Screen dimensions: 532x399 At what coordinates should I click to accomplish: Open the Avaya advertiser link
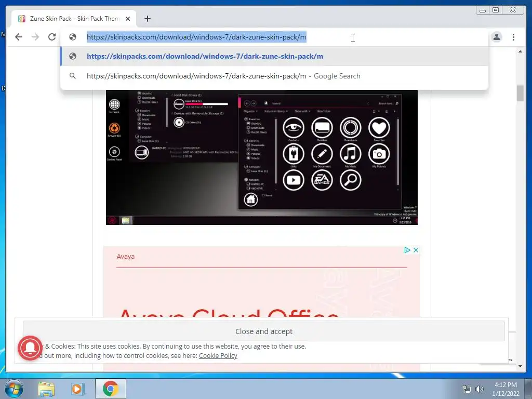(x=126, y=257)
